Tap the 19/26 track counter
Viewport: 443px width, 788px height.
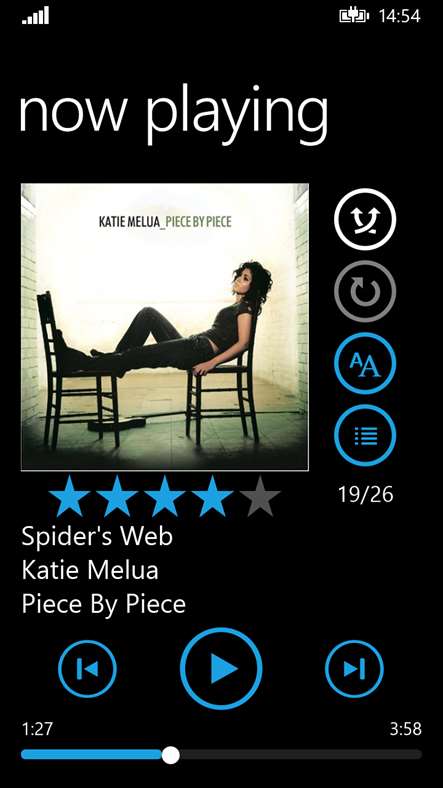pos(365,495)
